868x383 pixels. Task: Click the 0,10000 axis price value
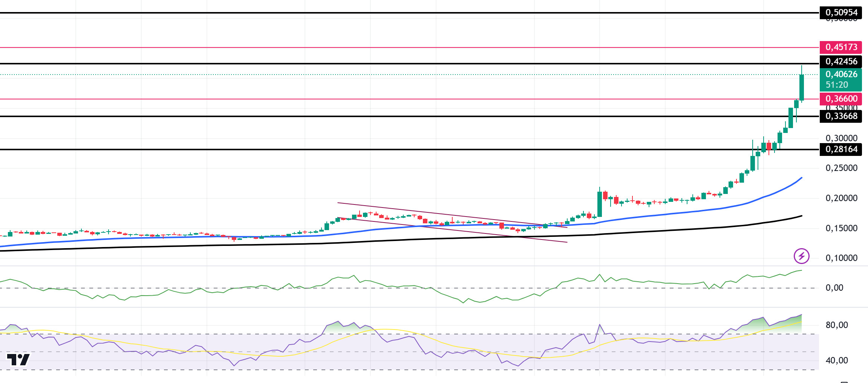841,258
